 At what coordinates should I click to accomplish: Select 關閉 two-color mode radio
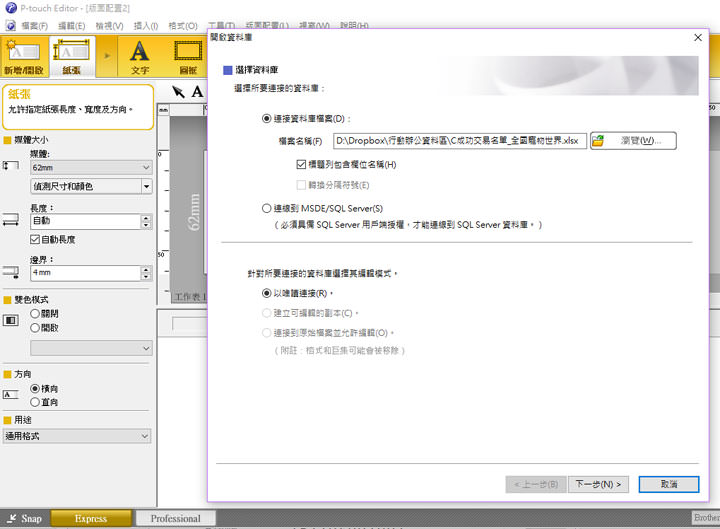tap(34, 314)
